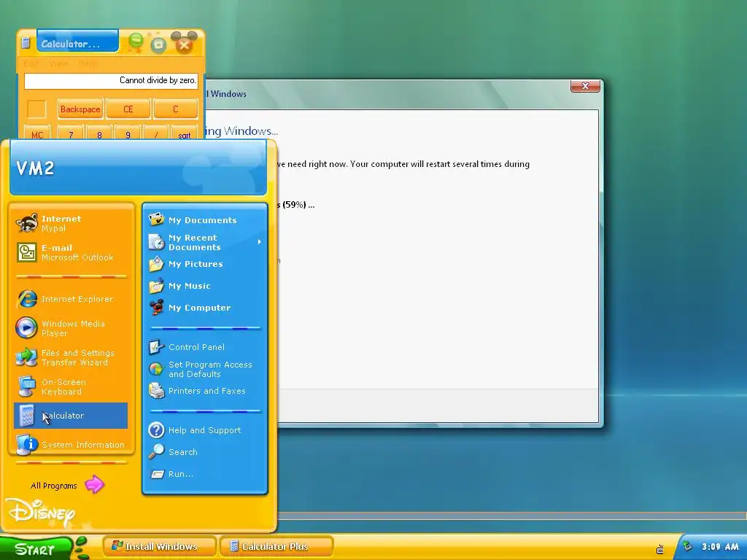The height and width of the screenshot is (560, 747).
Task: Open Calculator from the Start menu
Action: click(x=71, y=416)
